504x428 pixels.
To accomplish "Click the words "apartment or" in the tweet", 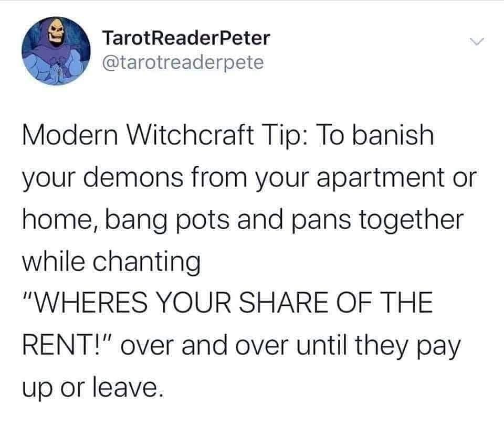I will coord(396,178).
